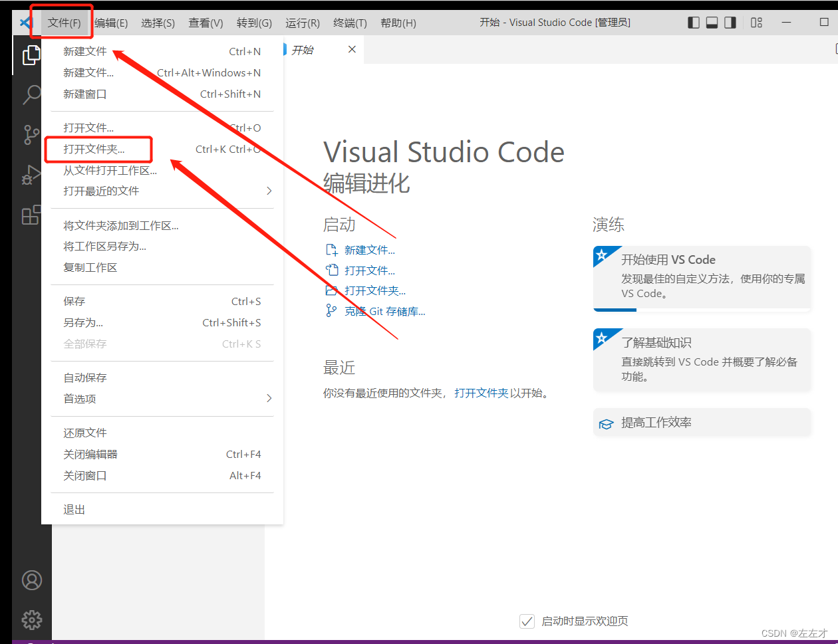Choose 将工作区另存为... menu item
The width and height of the screenshot is (838, 644).
pos(162,246)
